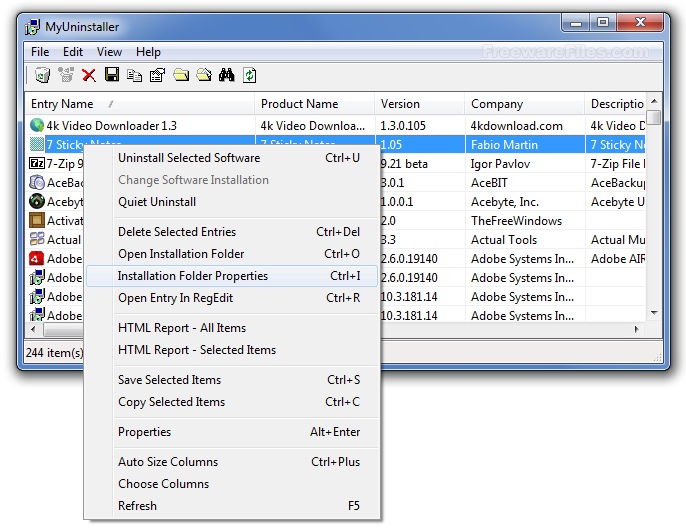Viewport: 686px width, 528px height.
Task: Select Delete Selected Entries menu item
Action: click(232, 232)
